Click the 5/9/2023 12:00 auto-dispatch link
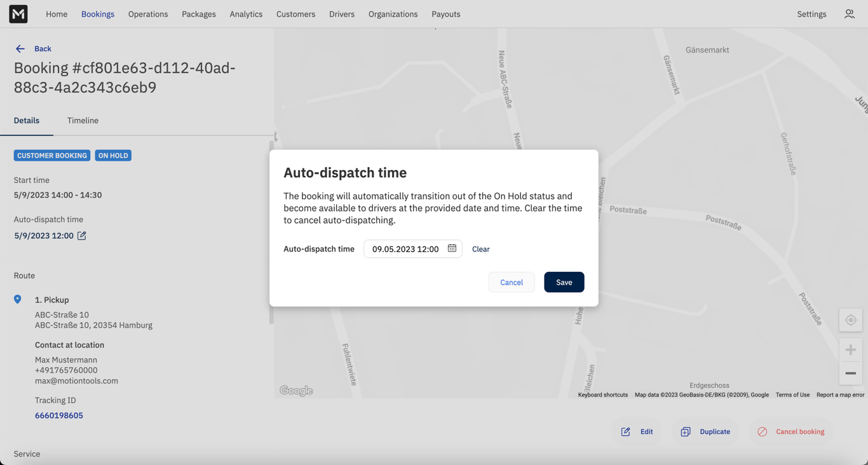Screen dimensions: 868x465 pos(44,236)
